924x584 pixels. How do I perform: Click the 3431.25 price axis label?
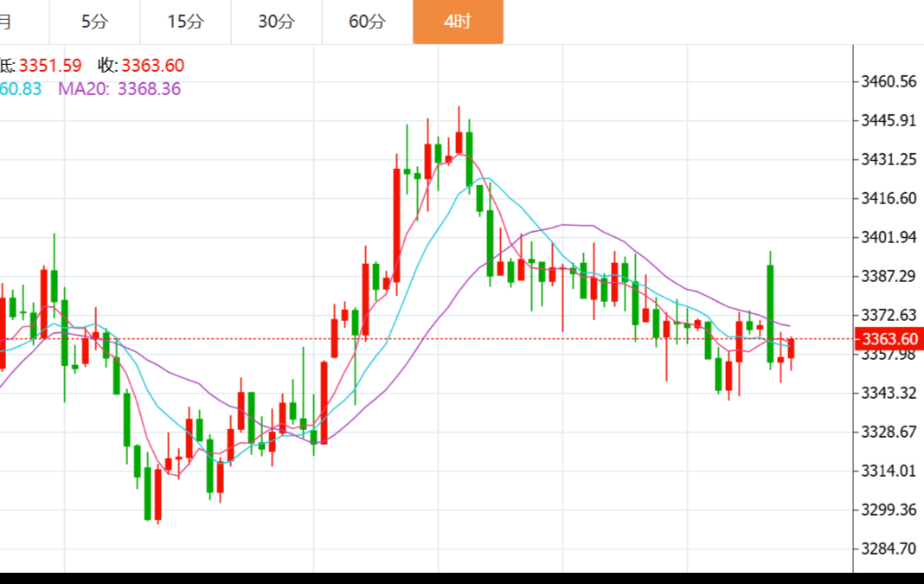pos(889,159)
